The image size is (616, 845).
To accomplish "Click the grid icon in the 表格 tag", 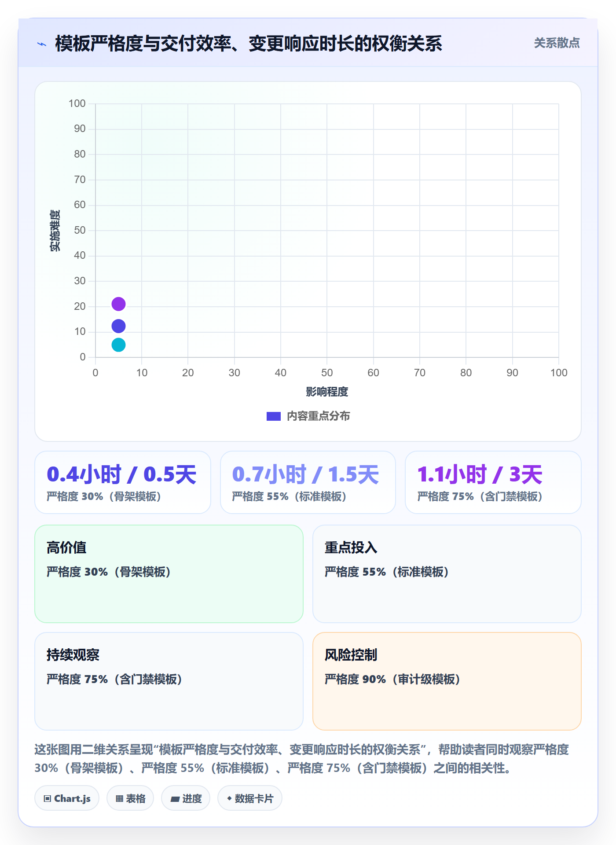I will pyautogui.click(x=119, y=798).
